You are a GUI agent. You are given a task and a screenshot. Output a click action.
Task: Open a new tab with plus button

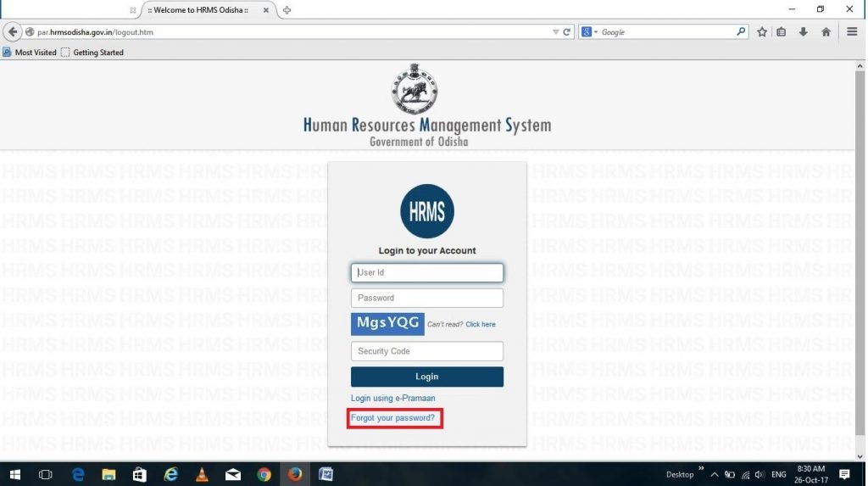tap(287, 10)
